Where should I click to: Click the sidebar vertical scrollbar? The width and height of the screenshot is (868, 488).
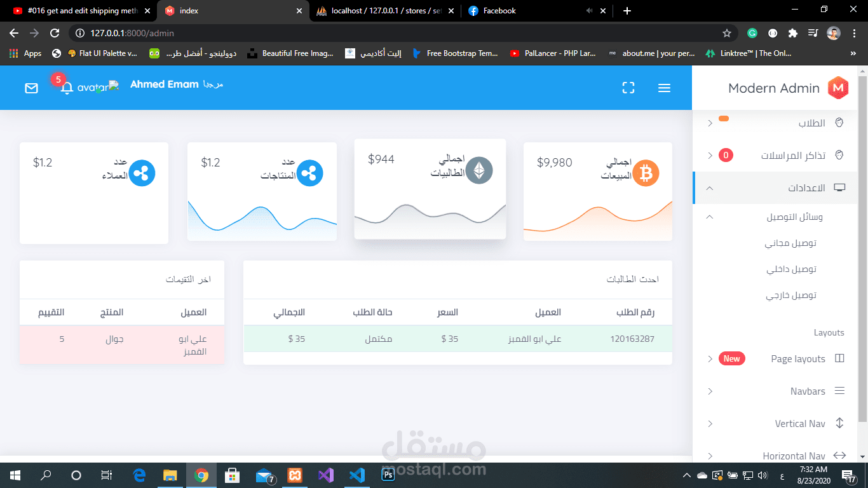(x=862, y=248)
